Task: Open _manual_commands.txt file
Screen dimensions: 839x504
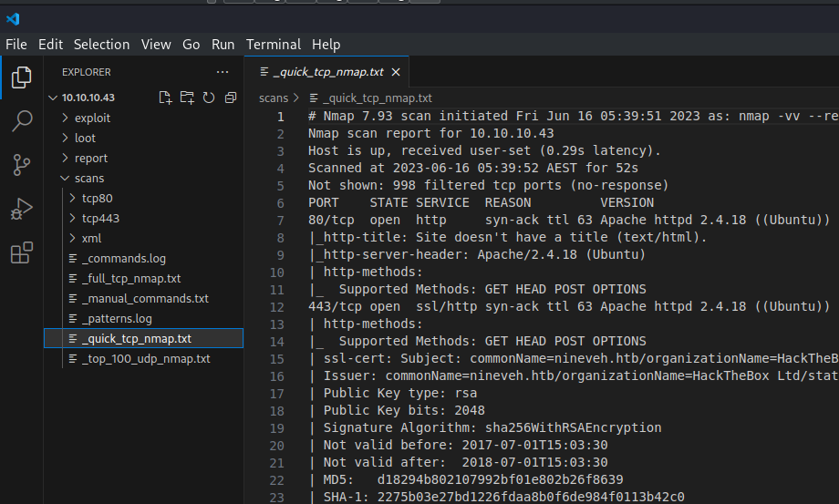Action: pyautogui.click(x=145, y=298)
